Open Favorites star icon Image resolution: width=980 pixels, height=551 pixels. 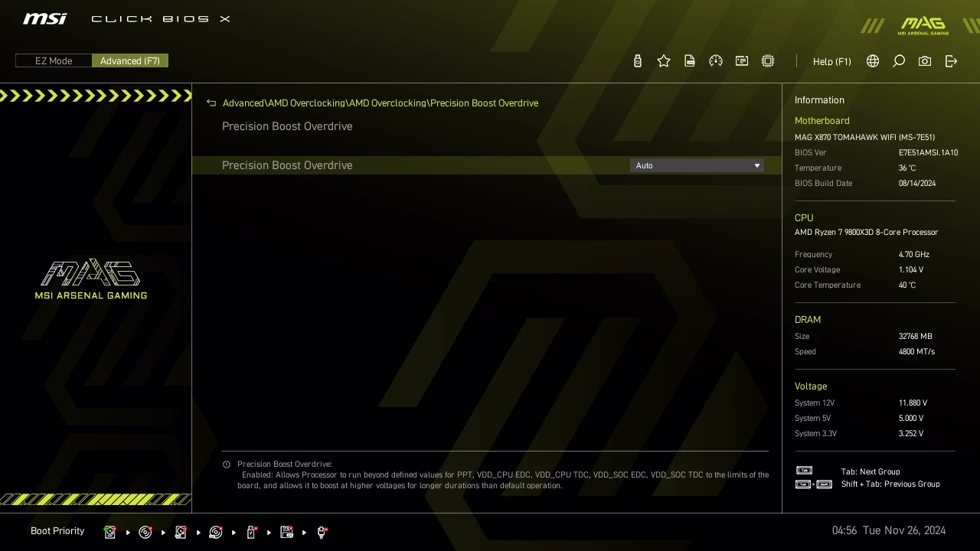coord(664,61)
